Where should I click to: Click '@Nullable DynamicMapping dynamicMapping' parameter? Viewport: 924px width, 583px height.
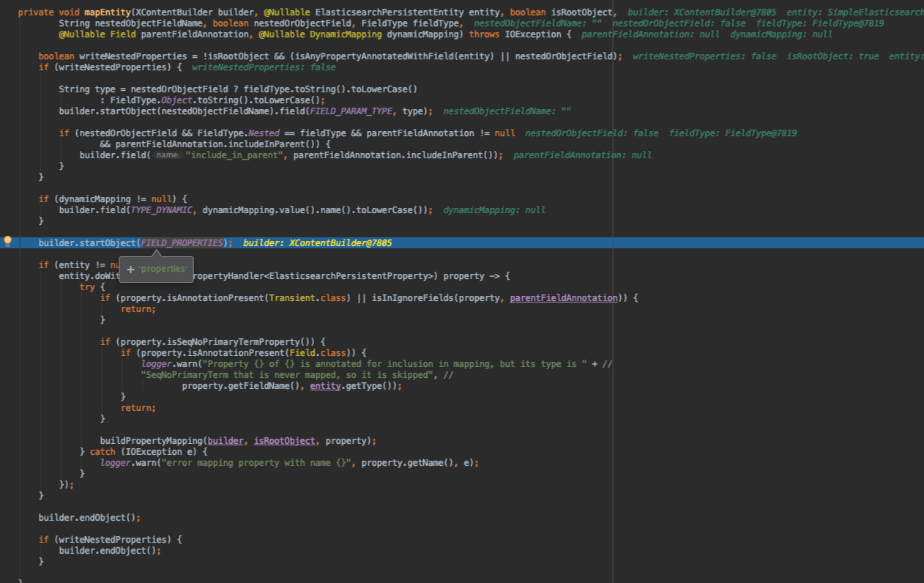360,34
